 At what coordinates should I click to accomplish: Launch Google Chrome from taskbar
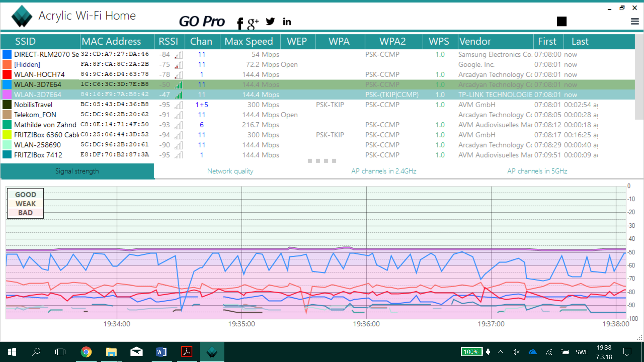[86, 352]
